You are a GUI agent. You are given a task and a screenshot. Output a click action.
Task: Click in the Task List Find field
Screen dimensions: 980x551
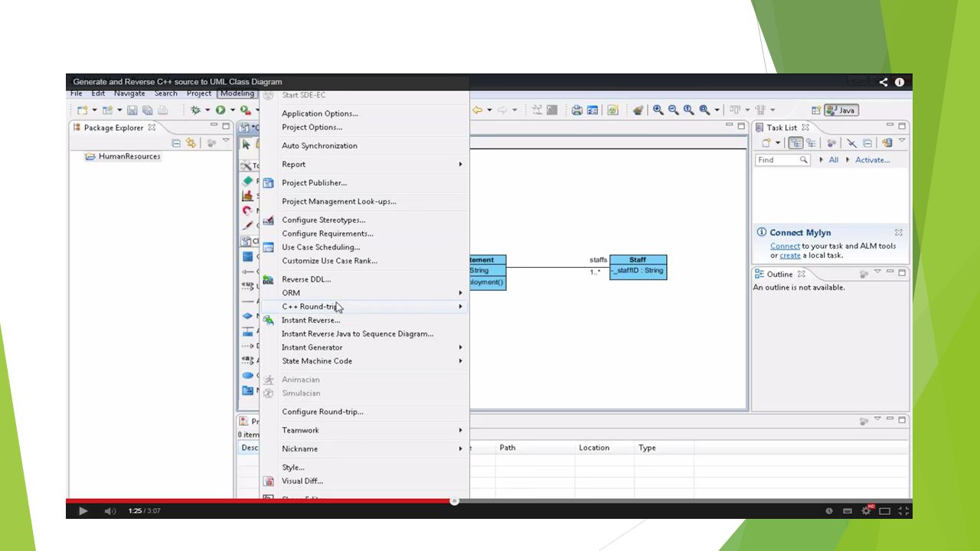[x=782, y=160]
